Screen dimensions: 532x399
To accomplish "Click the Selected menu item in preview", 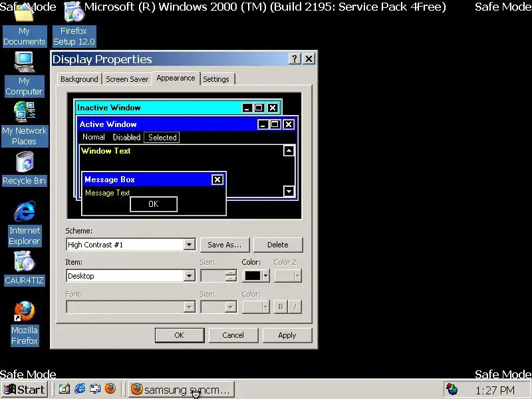I will point(162,138).
